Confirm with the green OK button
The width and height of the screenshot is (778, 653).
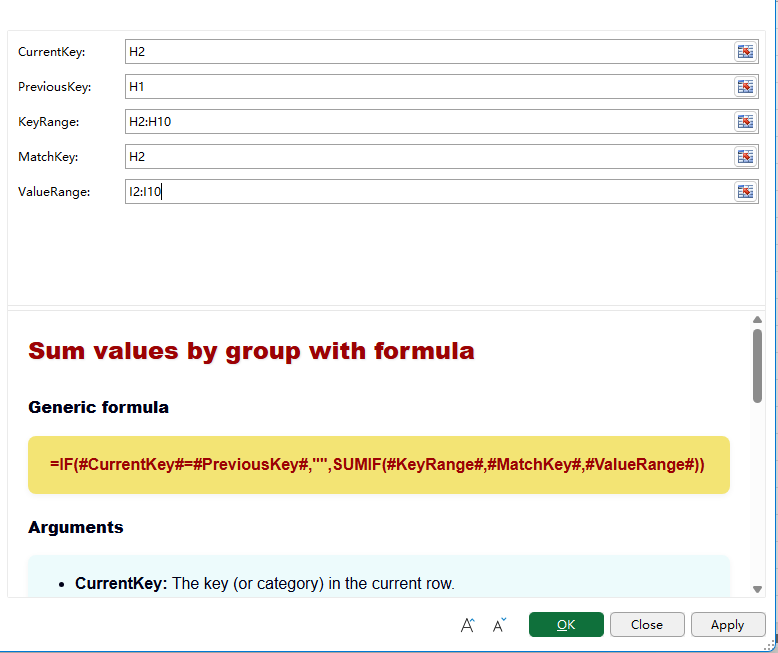pyautogui.click(x=566, y=625)
